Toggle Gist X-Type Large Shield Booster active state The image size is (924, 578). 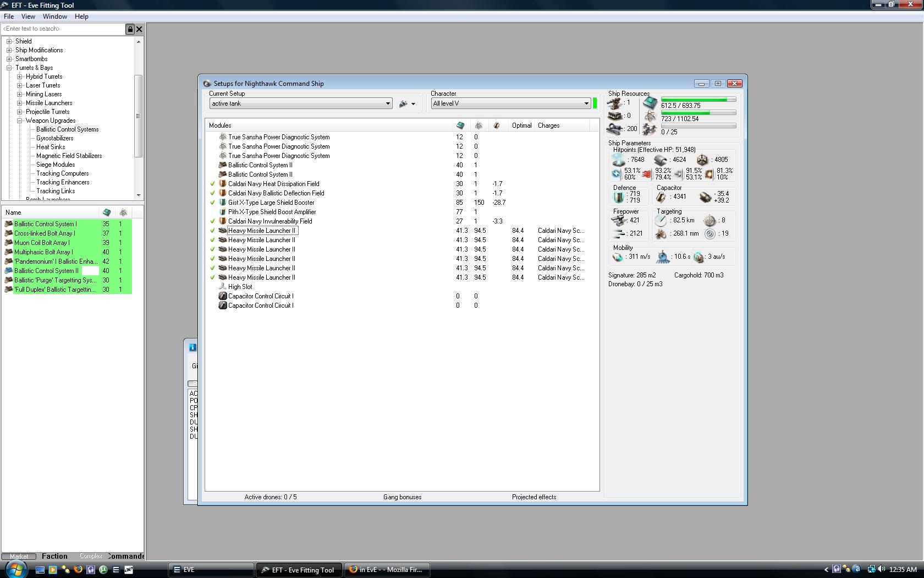(x=212, y=203)
